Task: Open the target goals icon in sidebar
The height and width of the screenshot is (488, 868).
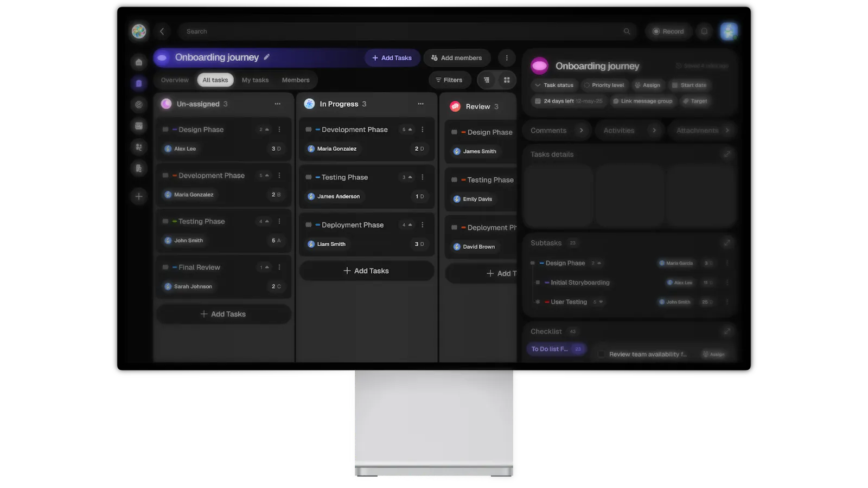Action: click(x=139, y=105)
